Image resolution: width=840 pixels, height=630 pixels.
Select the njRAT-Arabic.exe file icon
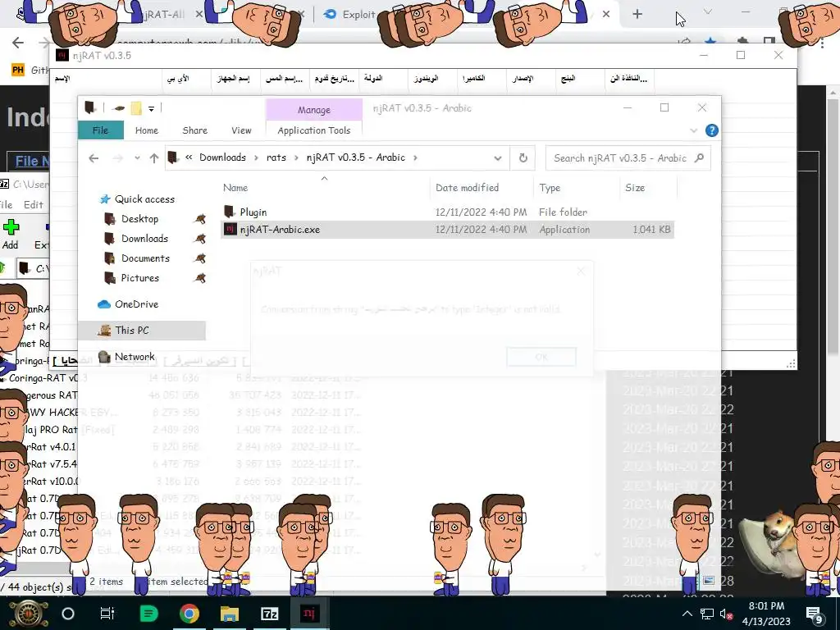click(231, 230)
